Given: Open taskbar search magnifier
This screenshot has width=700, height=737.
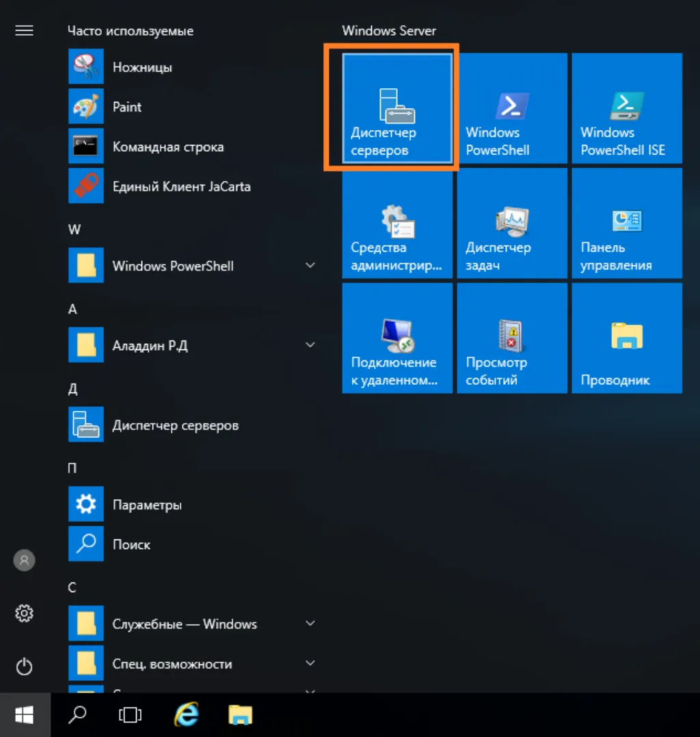Looking at the screenshot, I should [77, 715].
